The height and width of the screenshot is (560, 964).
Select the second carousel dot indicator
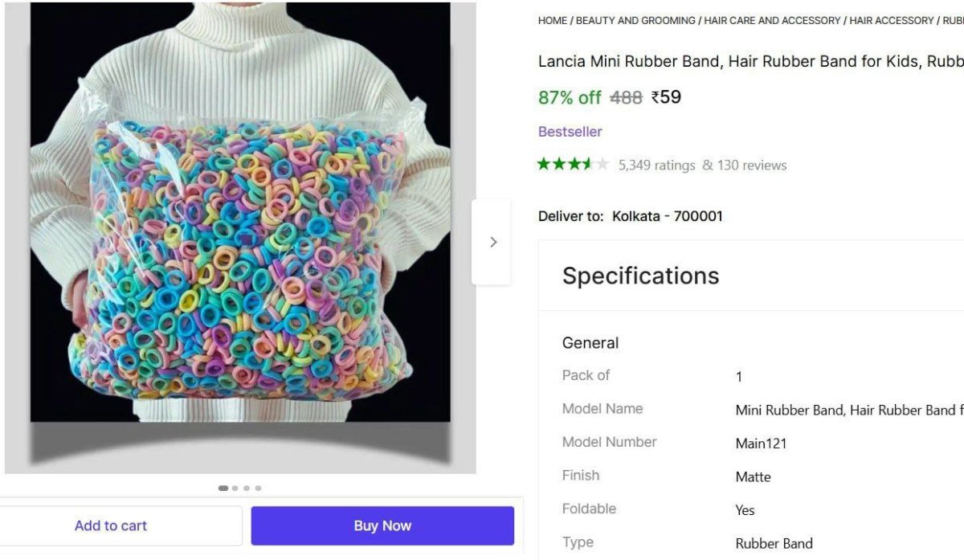[x=235, y=488]
